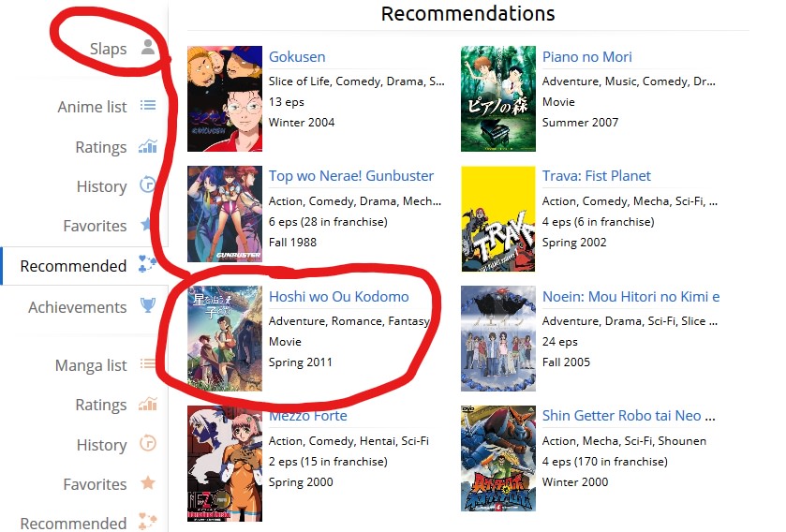Click the manga History clock icon
Screen dimensions: 786x532
click(x=147, y=443)
